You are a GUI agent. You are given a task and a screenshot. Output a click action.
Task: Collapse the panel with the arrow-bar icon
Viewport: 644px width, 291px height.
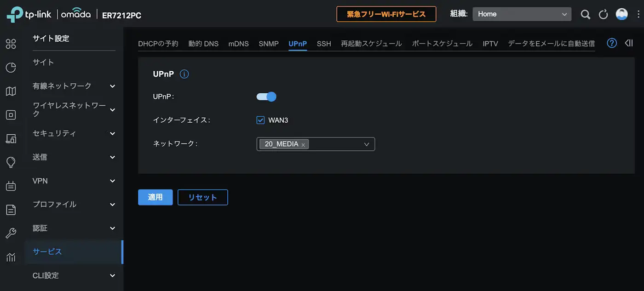click(629, 43)
